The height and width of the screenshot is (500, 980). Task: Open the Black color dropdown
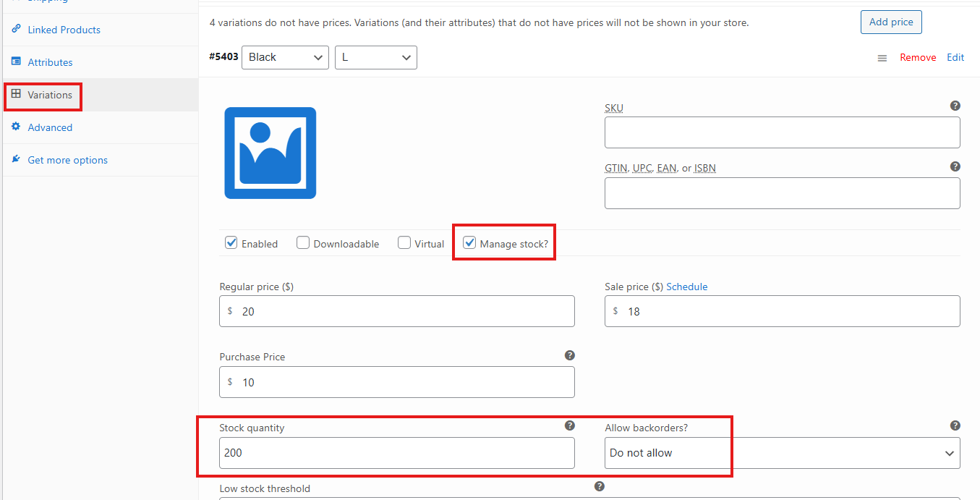click(x=285, y=57)
